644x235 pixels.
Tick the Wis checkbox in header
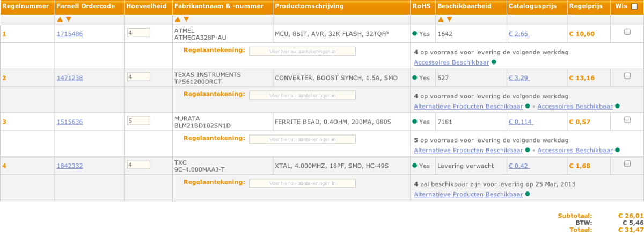coord(634,6)
